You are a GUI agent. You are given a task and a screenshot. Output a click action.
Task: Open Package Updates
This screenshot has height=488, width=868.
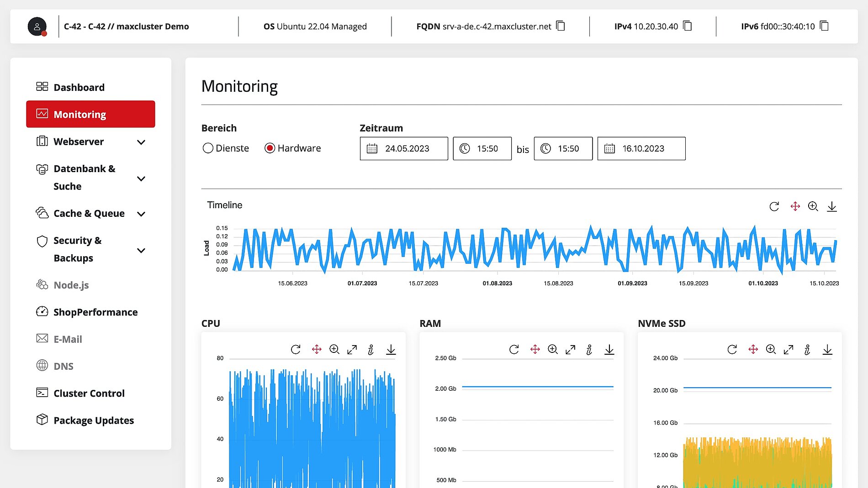click(x=93, y=420)
